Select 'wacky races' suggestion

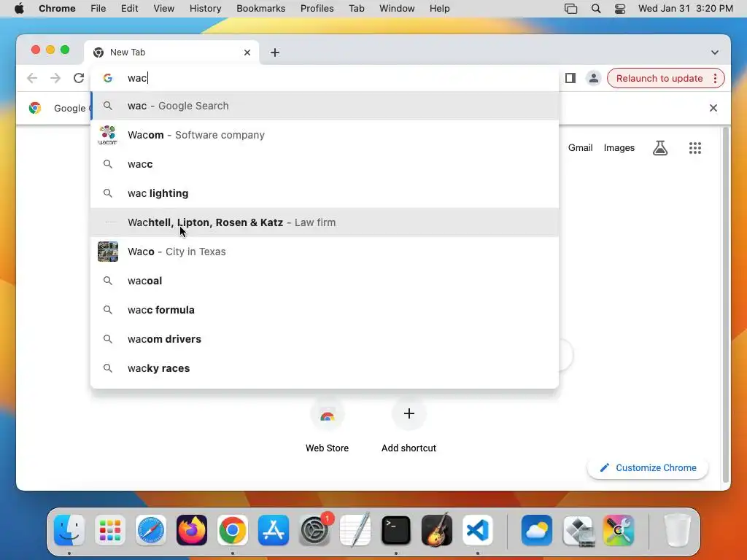[325, 368]
